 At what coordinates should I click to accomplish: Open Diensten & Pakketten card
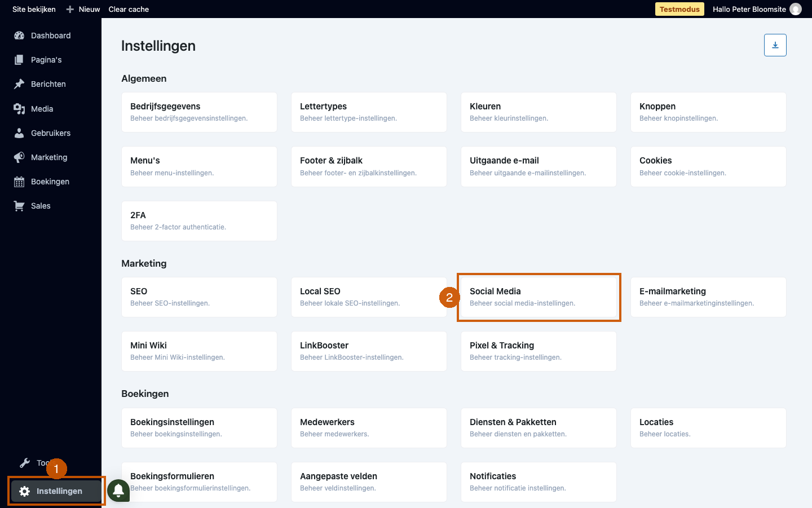539,428
